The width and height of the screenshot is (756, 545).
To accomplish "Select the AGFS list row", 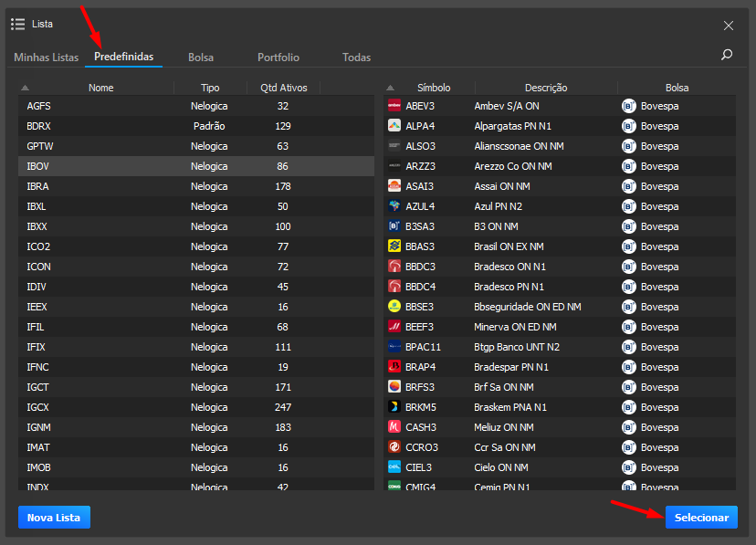I will pos(196,106).
